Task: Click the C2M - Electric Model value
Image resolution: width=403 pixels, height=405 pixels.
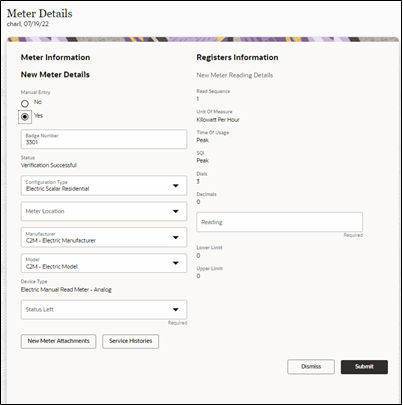Action: (x=52, y=266)
